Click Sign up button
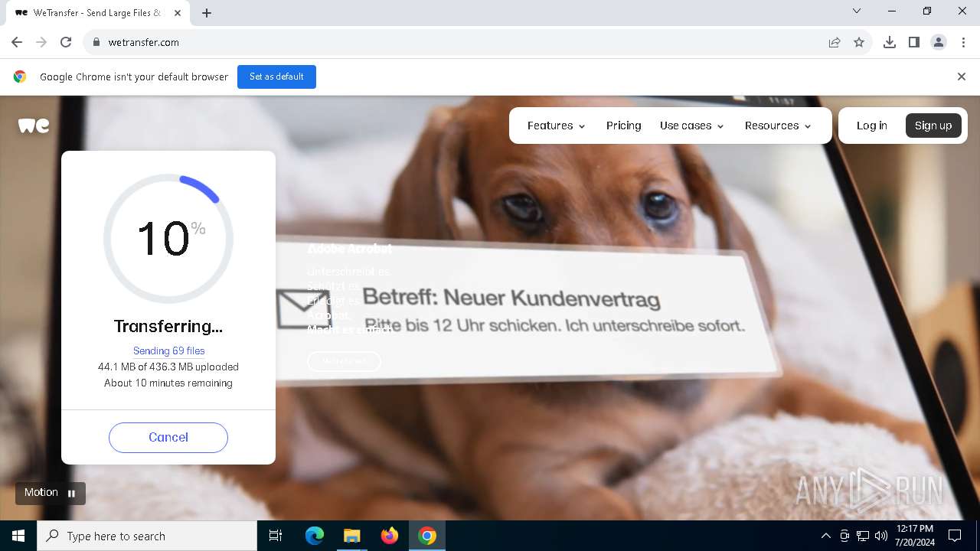This screenshot has width=980, height=551. (933, 126)
